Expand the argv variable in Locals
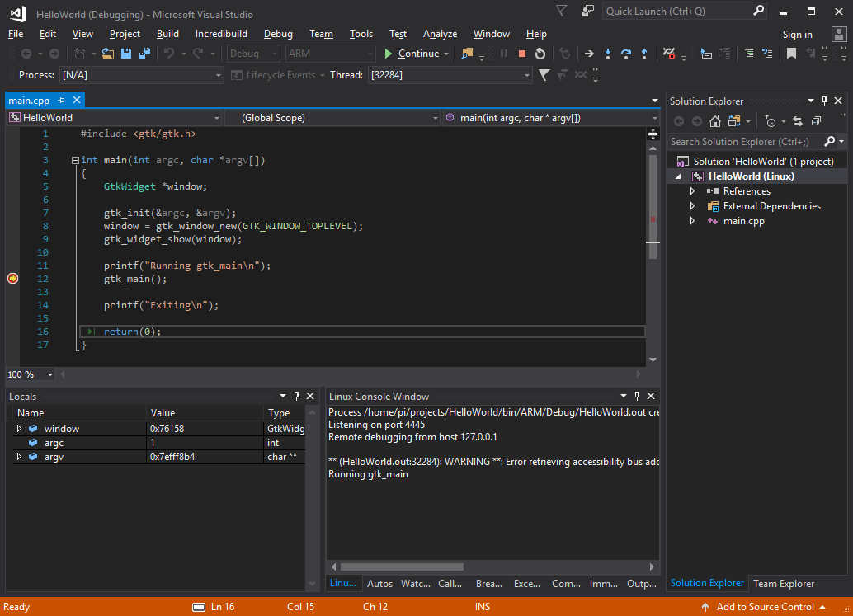The image size is (853, 616). pos(19,457)
